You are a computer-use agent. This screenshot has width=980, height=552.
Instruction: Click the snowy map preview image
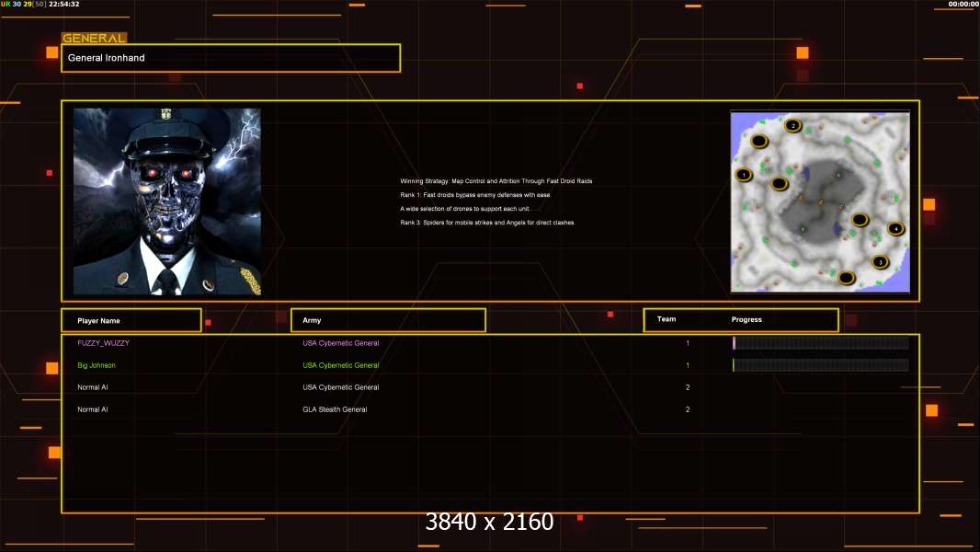[820, 201]
